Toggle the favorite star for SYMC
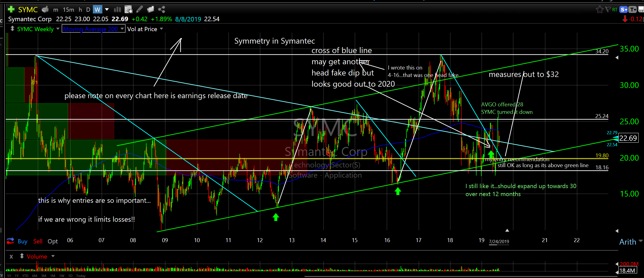Viewport: 644px width, 278px height. pos(600,9)
